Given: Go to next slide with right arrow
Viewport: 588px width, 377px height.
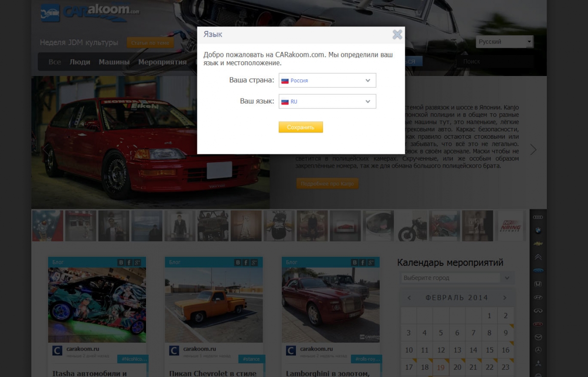Looking at the screenshot, I should click(x=533, y=150).
